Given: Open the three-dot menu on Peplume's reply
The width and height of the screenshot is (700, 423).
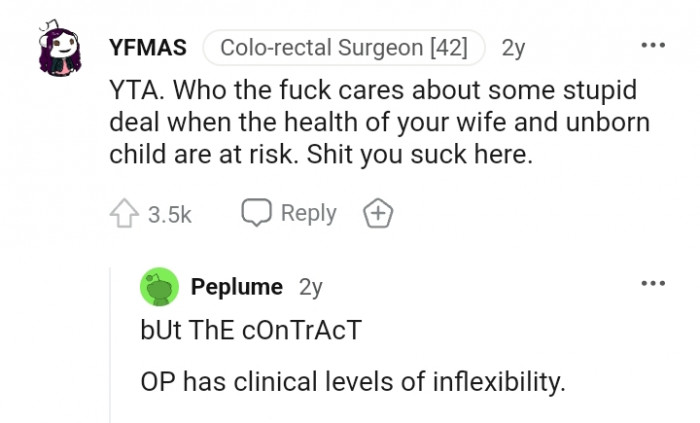Looking at the screenshot, I should coord(652,285).
